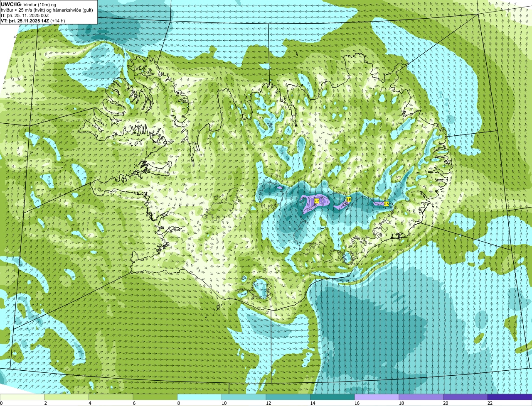The height and width of the screenshot is (406, 532).
Task: Click the scale number 4
Action: pyautogui.click(x=90, y=403)
